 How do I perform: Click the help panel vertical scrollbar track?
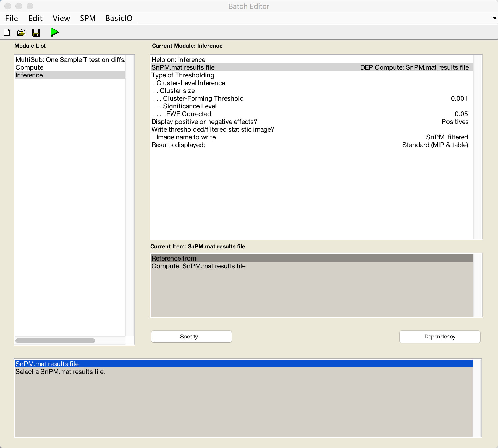tap(477, 398)
